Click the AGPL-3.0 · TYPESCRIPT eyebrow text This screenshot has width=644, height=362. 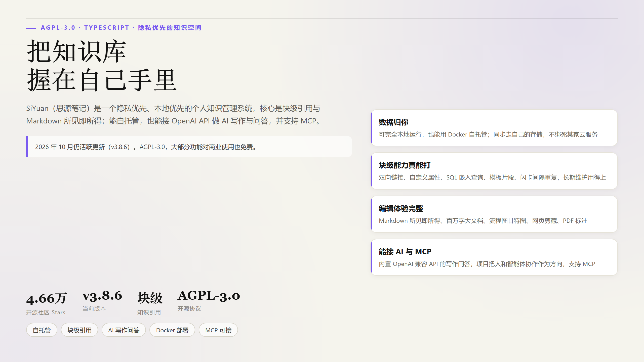[x=121, y=28]
